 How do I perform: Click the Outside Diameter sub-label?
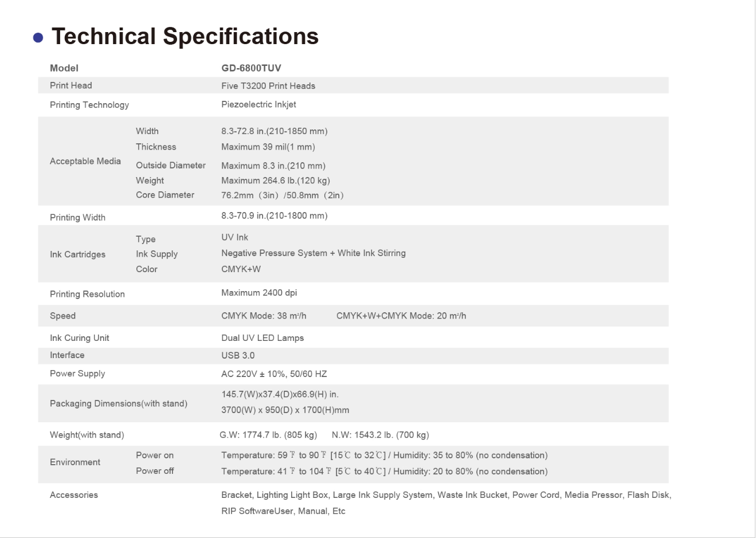point(170,165)
